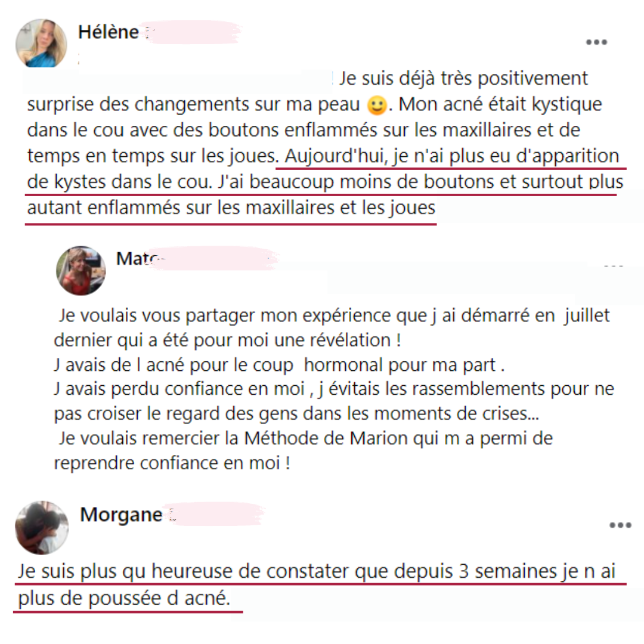Image resolution: width=644 pixels, height=644 pixels.
Task: Click the underlined line 'autant enflammés sur les maxillaires'
Action: click(231, 208)
